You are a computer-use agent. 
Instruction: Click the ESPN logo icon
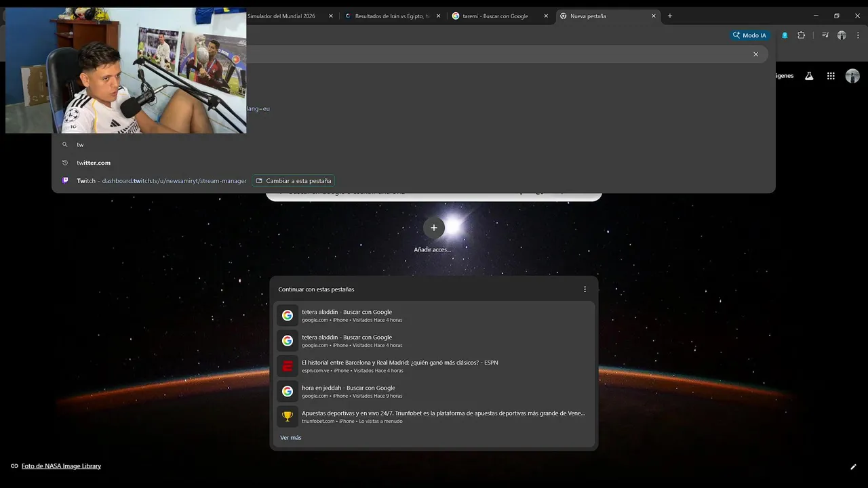[x=288, y=366]
